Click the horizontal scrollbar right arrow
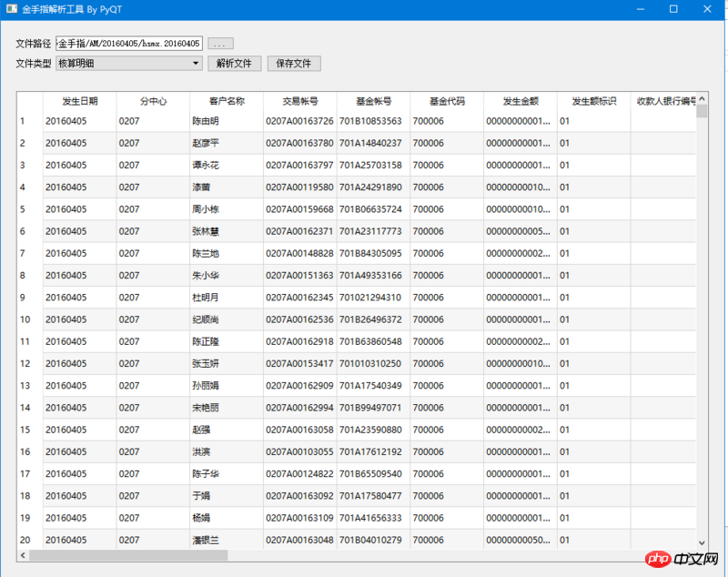This screenshot has height=577, width=728. (x=691, y=555)
